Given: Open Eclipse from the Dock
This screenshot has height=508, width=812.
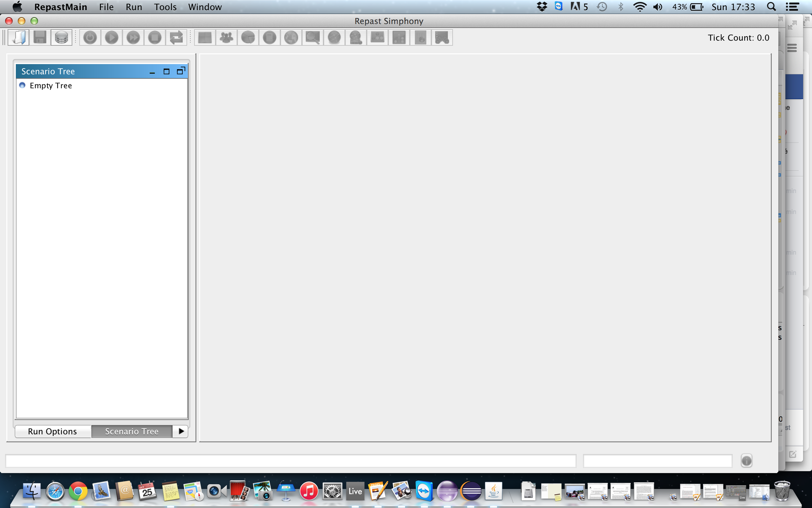Looking at the screenshot, I should (x=471, y=491).
